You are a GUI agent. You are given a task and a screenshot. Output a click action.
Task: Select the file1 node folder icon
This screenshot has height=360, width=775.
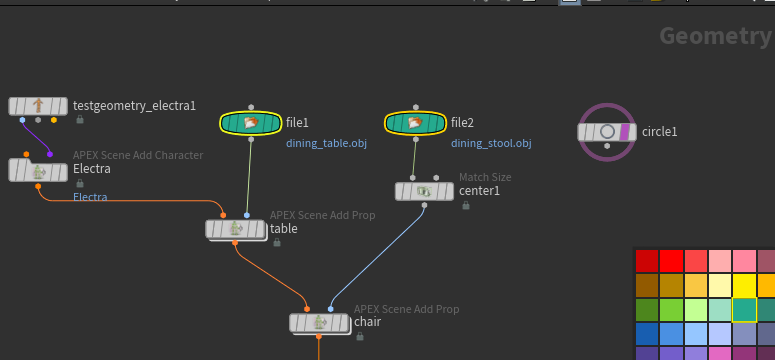point(251,123)
